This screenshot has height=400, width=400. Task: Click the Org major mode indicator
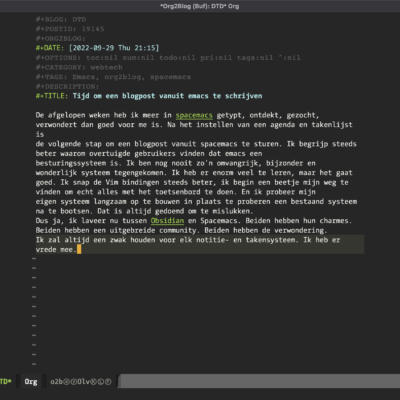coord(31,382)
